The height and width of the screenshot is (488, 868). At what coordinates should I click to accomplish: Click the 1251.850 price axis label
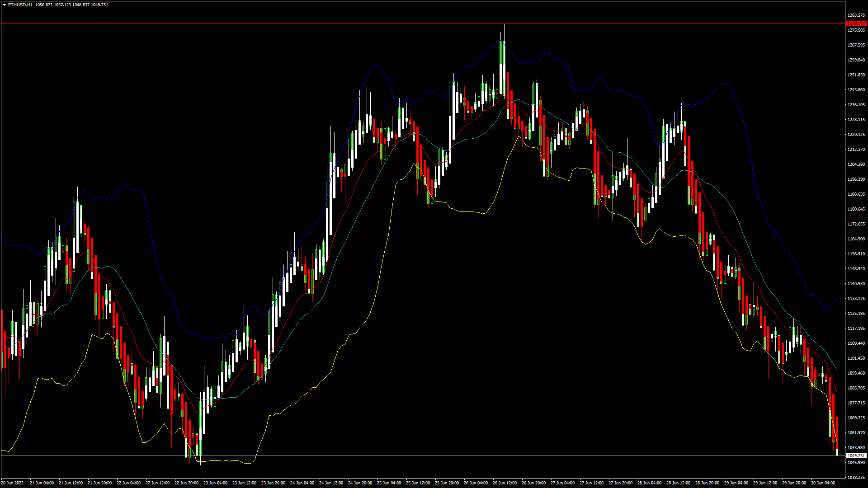pyautogui.click(x=856, y=75)
